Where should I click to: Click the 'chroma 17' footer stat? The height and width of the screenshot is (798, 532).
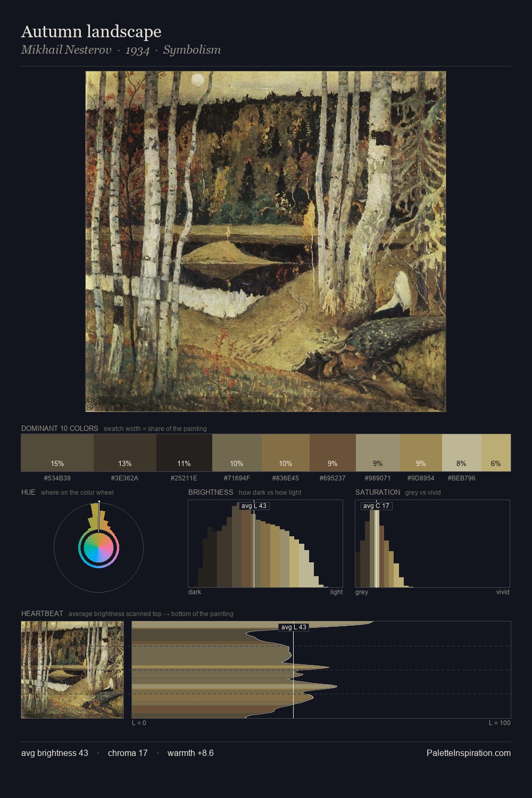coord(128,753)
